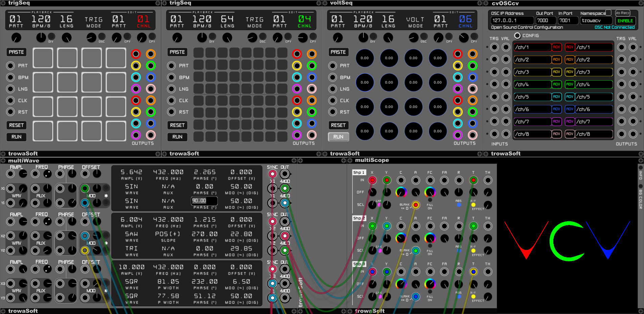Click the ADV icon beside /ch/1 input
Screen dimensions: 644x314
[x=557, y=47]
